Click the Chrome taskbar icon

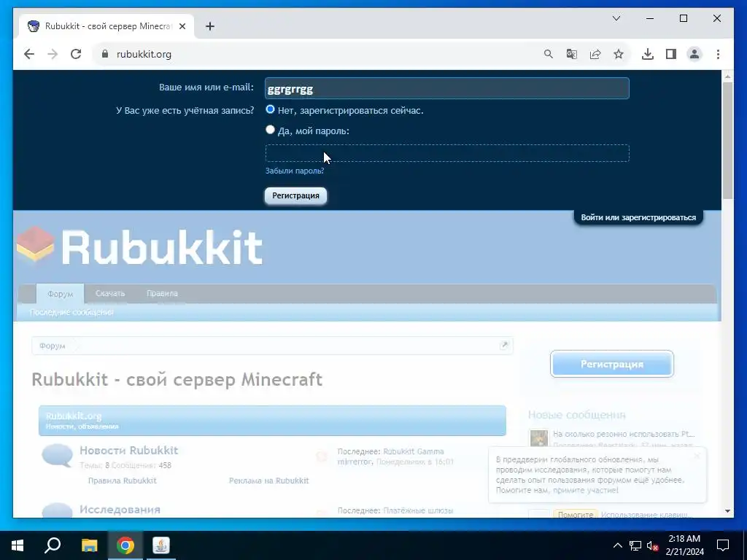coord(125,545)
